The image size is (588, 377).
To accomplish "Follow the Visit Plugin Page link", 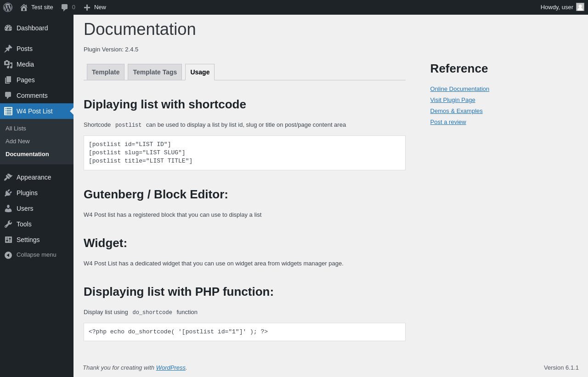I will tap(453, 100).
